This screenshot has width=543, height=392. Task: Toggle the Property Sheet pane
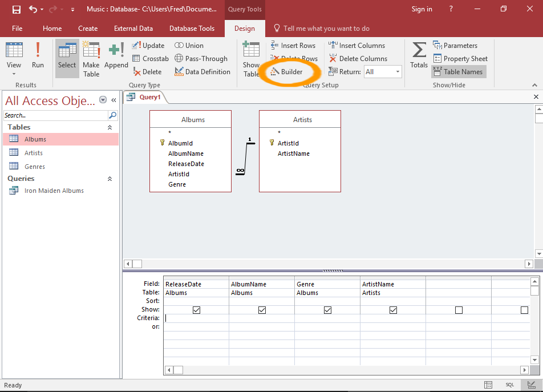point(460,59)
